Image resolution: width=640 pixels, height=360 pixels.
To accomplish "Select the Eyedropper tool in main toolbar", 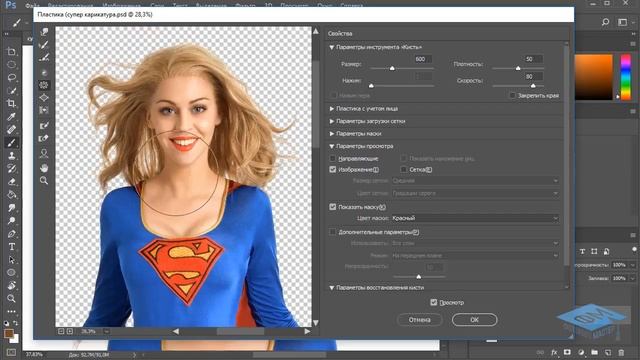I will 11,117.
